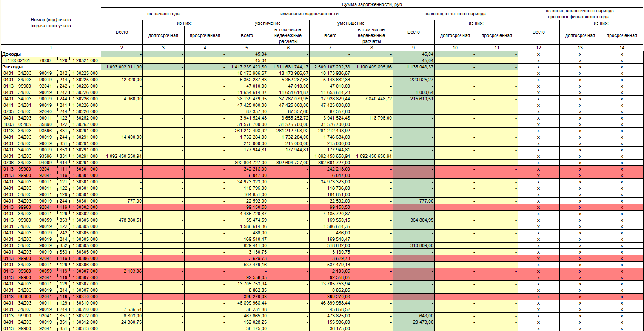Select cell with value '6 803,00'
The height and width of the screenshot is (331, 644).
[x=122, y=316]
